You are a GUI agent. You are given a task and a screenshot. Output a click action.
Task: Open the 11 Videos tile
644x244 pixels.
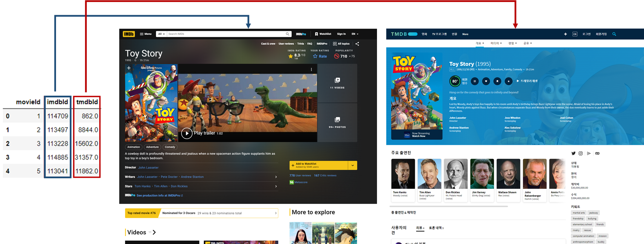tap(337, 83)
